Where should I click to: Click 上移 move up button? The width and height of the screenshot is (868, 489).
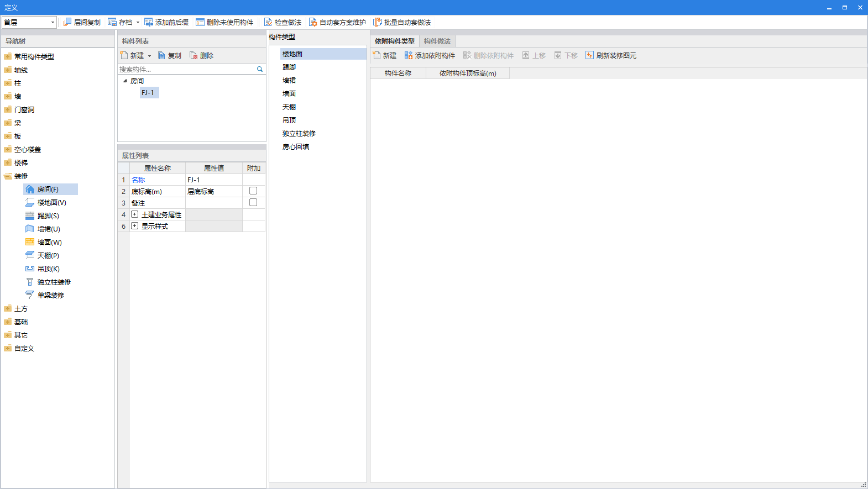pyautogui.click(x=534, y=55)
